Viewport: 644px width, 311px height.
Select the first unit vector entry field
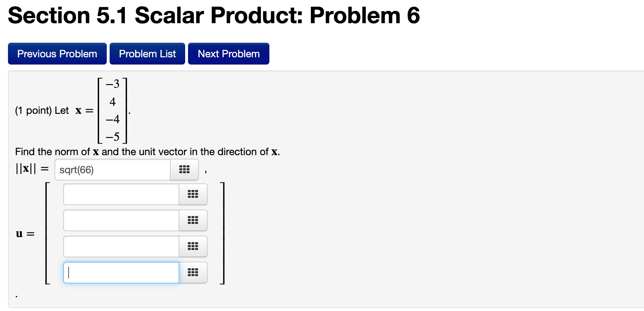(x=121, y=194)
